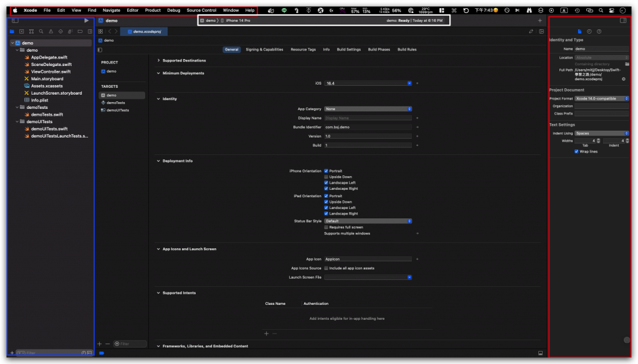Enable Requires full screen checkbox
This screenshot has width=638, height=364.
(326, 227)
